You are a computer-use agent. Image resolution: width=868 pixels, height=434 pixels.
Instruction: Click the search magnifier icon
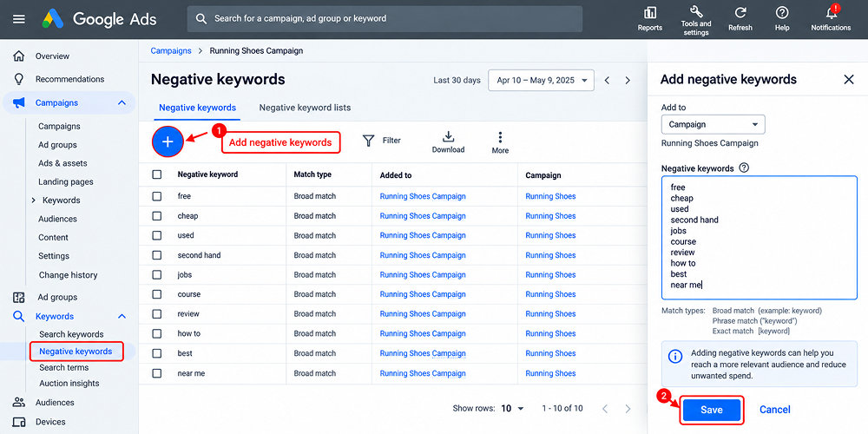[x=201, y=19]
